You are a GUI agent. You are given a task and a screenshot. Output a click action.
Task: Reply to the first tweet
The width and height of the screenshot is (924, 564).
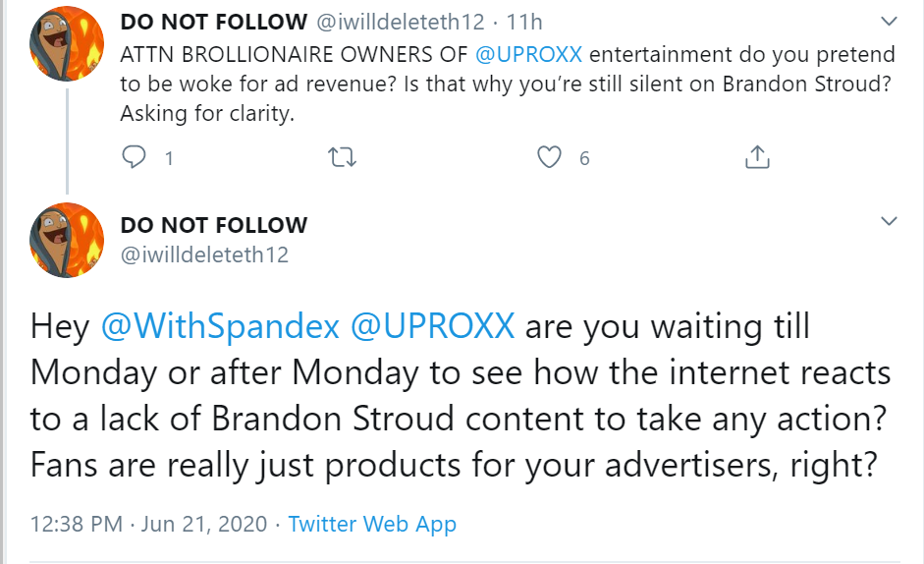135,157
